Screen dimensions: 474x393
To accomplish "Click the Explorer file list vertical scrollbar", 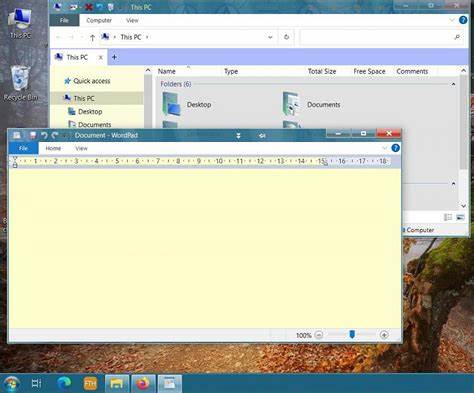I will 463,122.
